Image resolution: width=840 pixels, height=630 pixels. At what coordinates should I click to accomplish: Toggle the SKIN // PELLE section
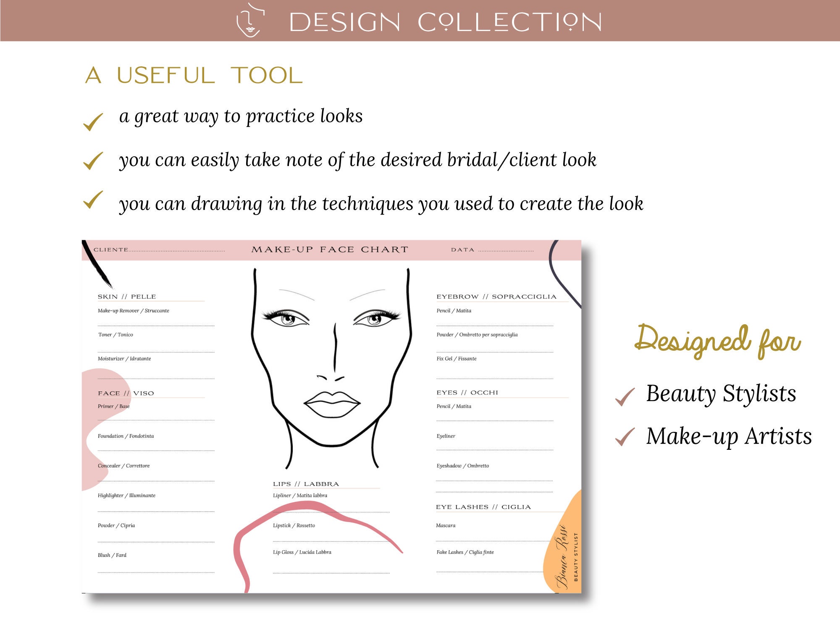coord(126,297)
